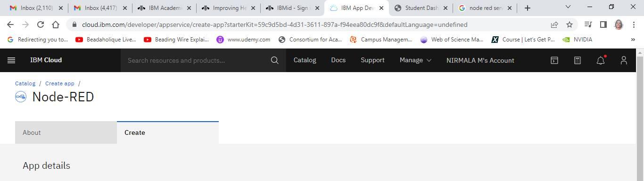Screen dimensions: 644x181
Task: Click the IBM Cloud home link
Action: point(46,60)
